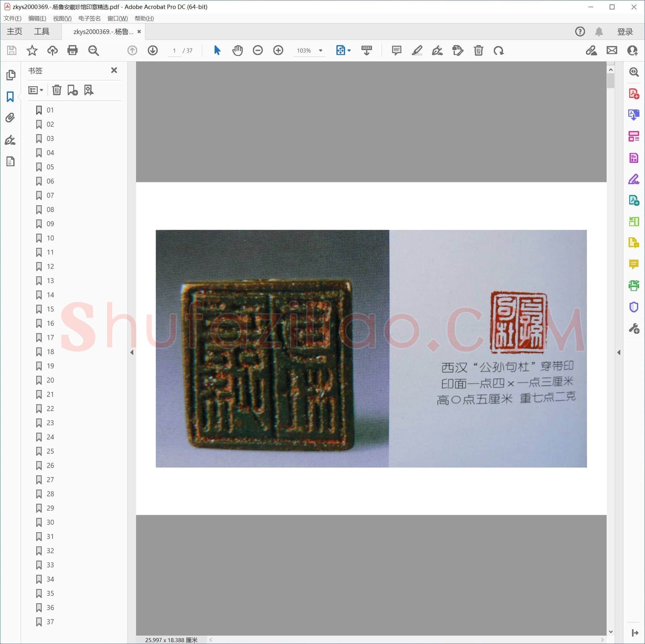The image size is (645, 644).
Task: Open 帮助 menu
Action: tap(144, 18)
